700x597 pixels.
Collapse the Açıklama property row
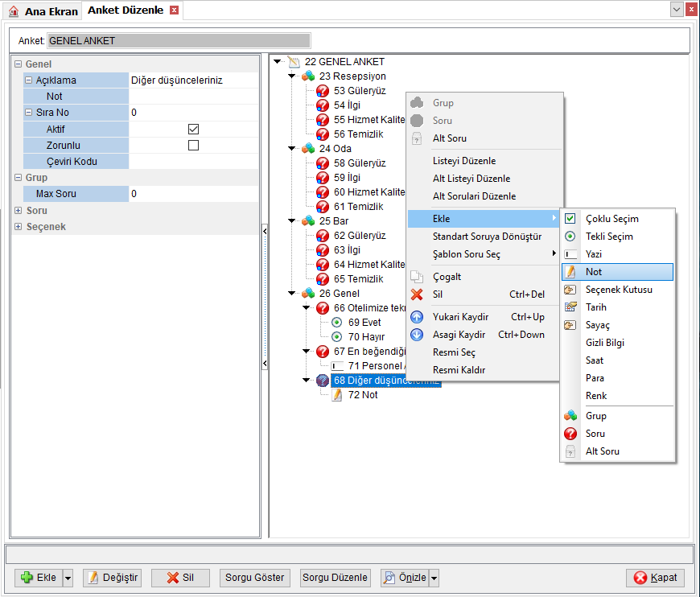[29, 80]
